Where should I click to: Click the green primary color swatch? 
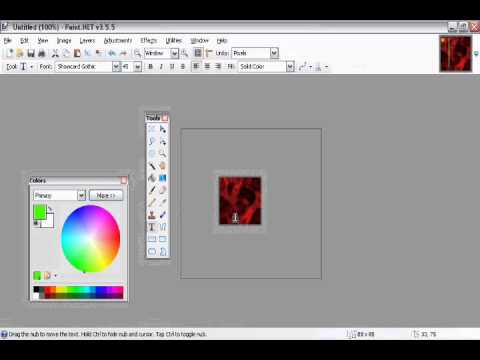coord(39,212)
